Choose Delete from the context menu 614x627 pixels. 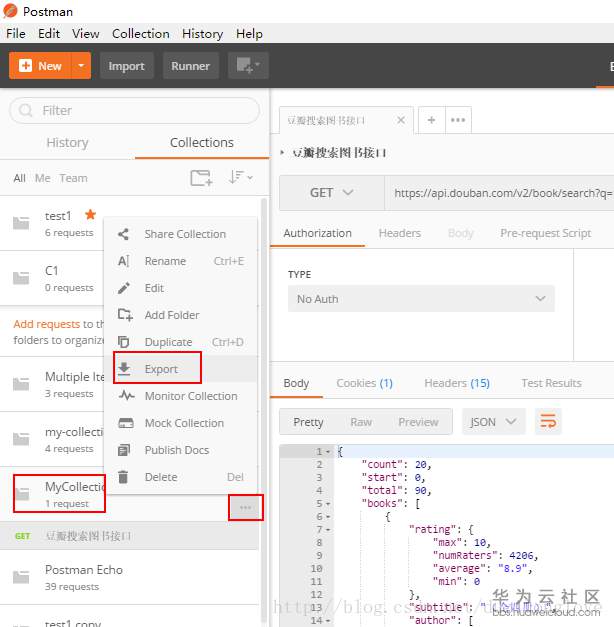(181, 477)
